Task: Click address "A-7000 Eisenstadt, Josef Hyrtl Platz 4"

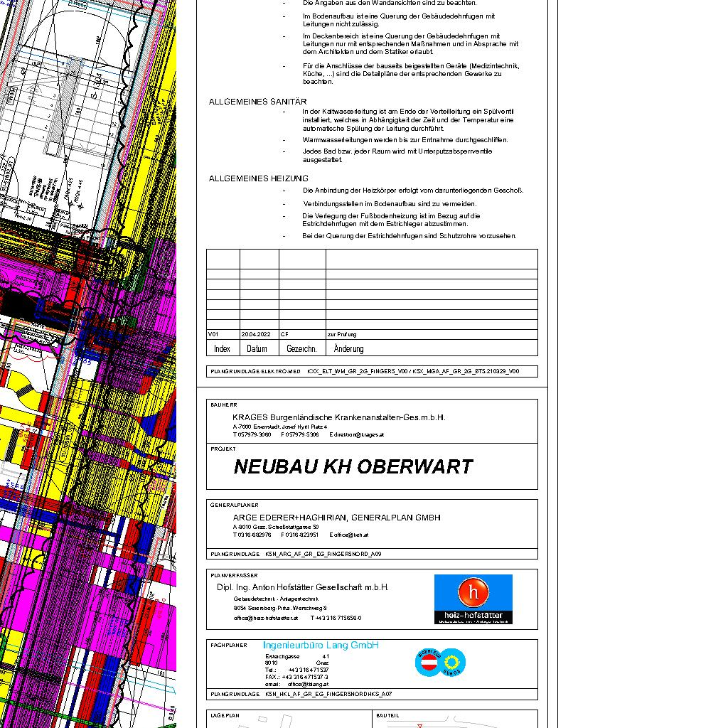Action: 280,427
